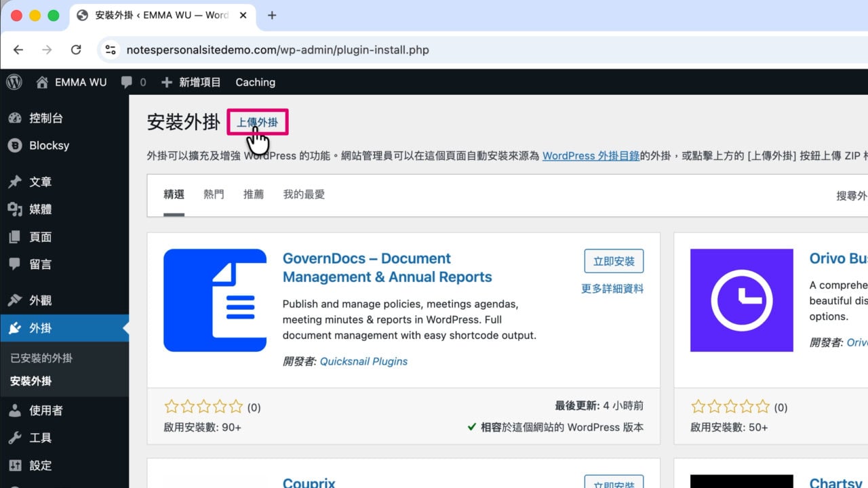Click the GovernDocs star rating

pyautogui.click(x=203, y=407)
